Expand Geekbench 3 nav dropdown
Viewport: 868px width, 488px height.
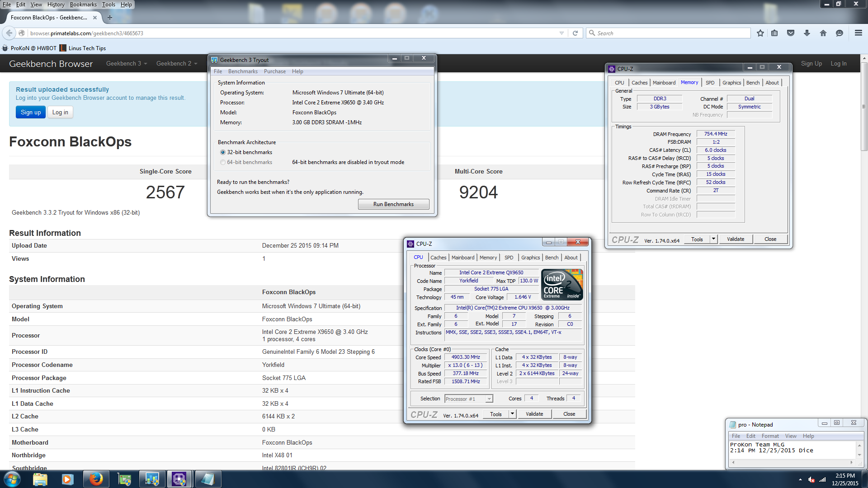(127, 64)
